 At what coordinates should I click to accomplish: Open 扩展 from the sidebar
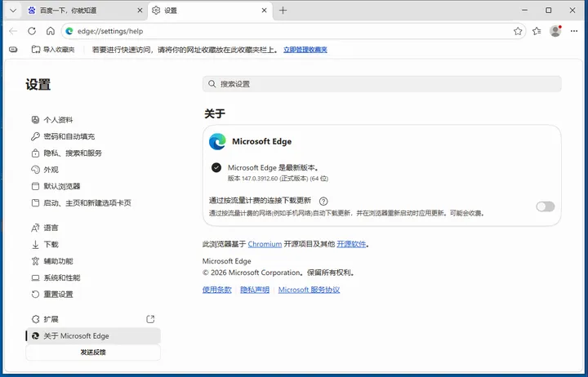click(x=93, y=319)
